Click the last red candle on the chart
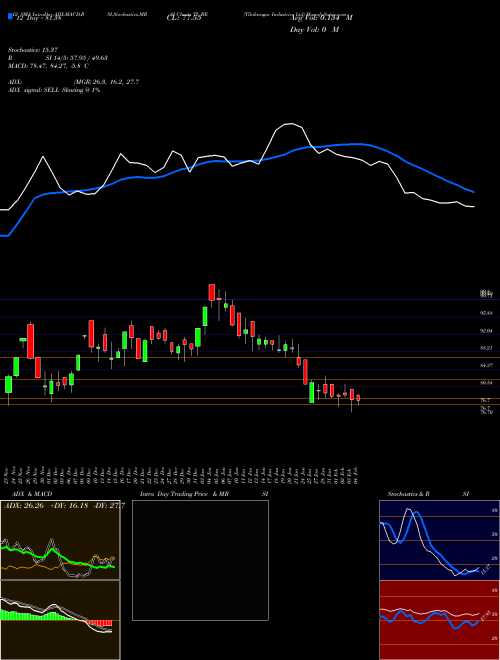 358,398
